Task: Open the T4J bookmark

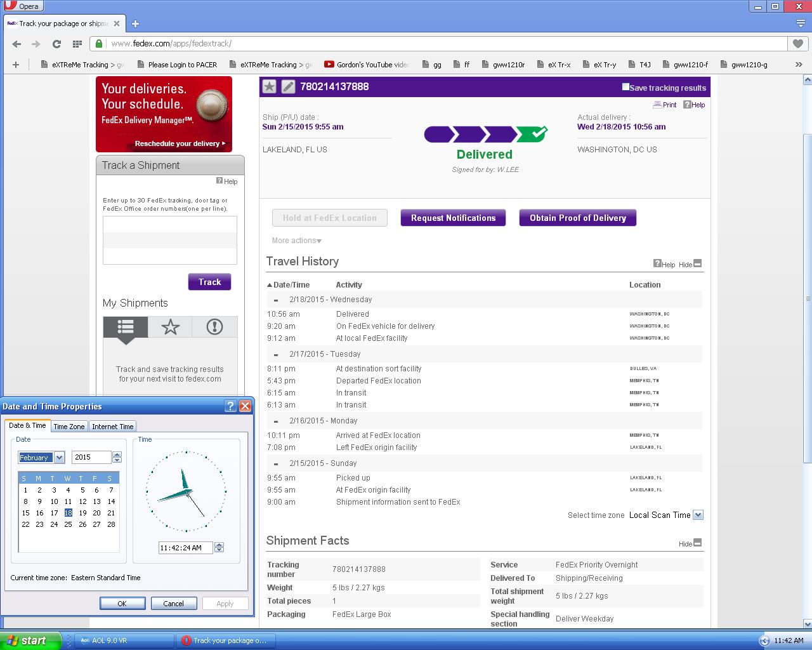Action: (x=639, y=64)
